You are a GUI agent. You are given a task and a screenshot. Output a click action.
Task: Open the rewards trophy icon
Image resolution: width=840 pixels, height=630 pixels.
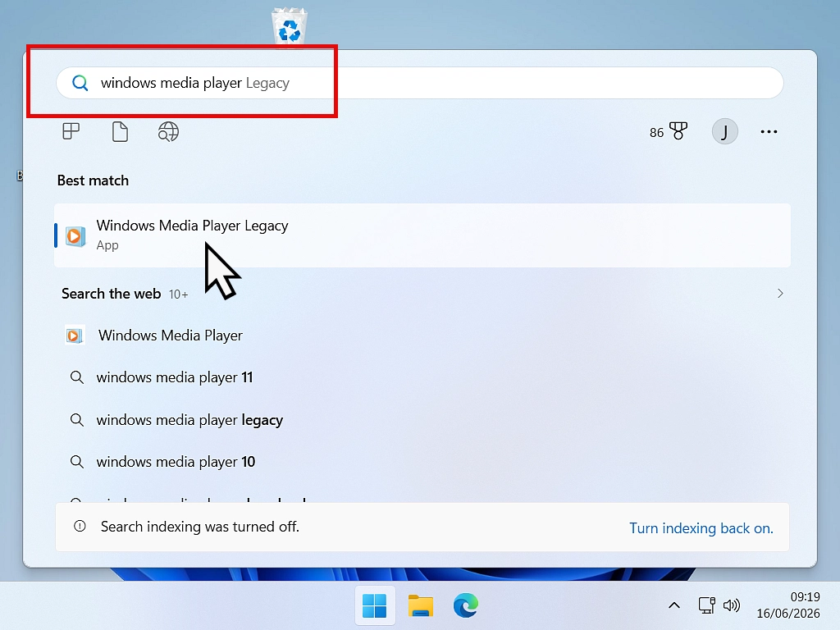point(678,131)
